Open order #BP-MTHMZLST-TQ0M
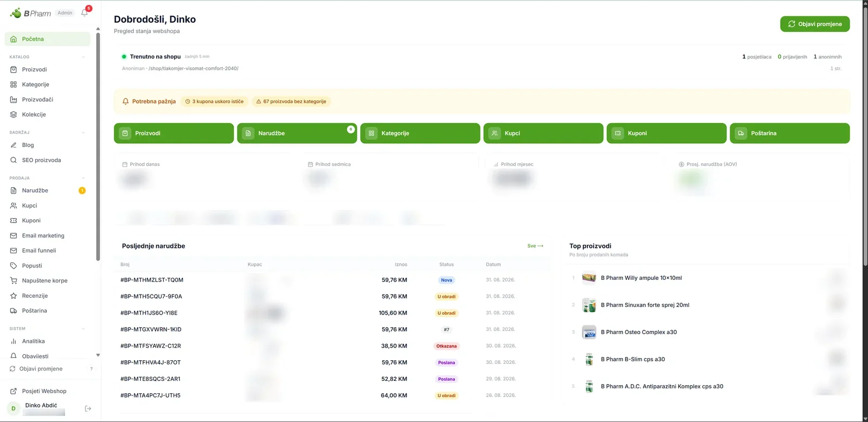The height and width of the screenshot is (422, 868). point(152,280)
